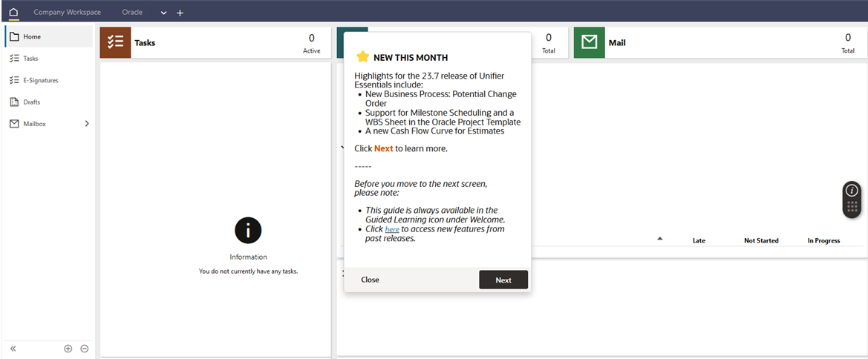
Task: Click the brown Tasks tile icon
Action: click(115, 42)
